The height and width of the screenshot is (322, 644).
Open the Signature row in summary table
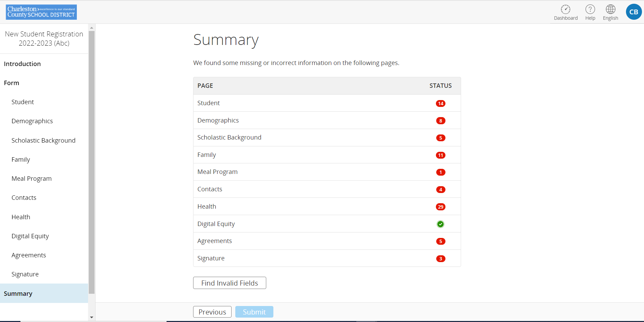point(211,258)
